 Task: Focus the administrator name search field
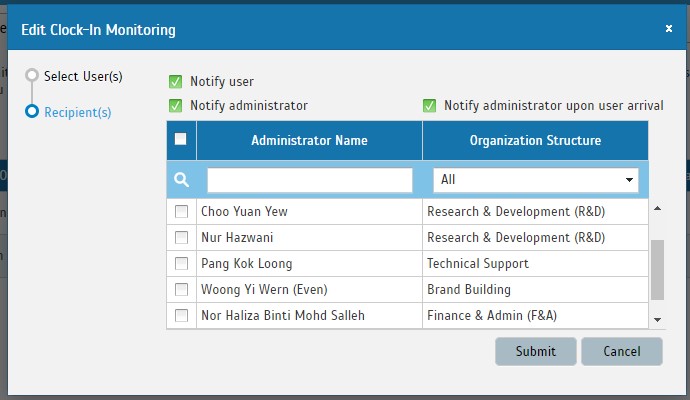310,180
